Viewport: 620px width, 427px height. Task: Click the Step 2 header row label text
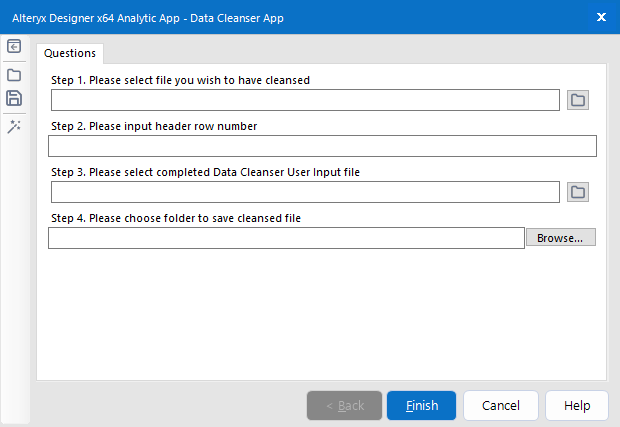[154, 126]
